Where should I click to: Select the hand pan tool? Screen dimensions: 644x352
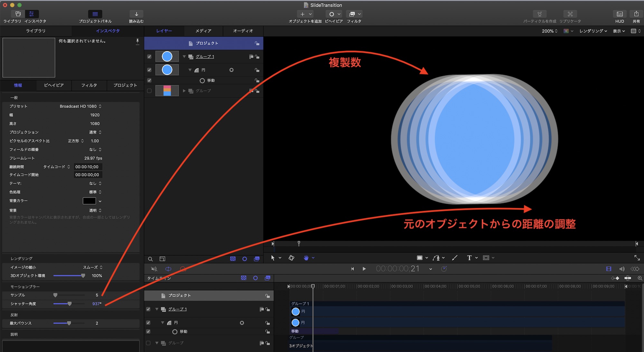(x=306, y=258)
